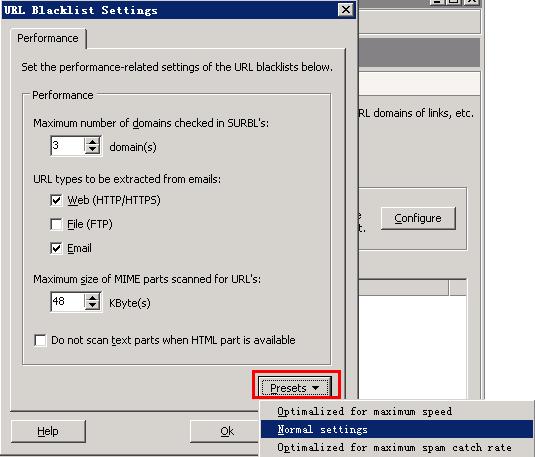
Task: Close the URL Blacklist Settings dialog
Action: [346, 10]
